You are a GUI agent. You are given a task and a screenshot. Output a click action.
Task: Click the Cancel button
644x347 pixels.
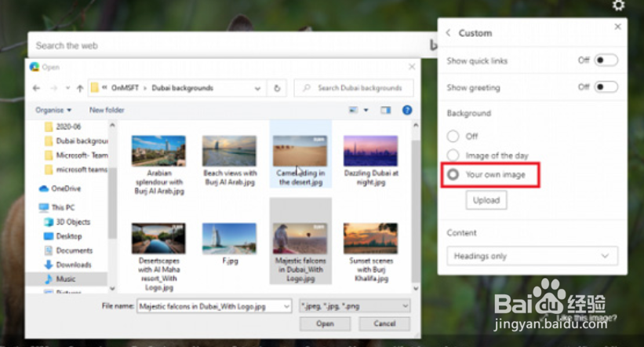384,324
